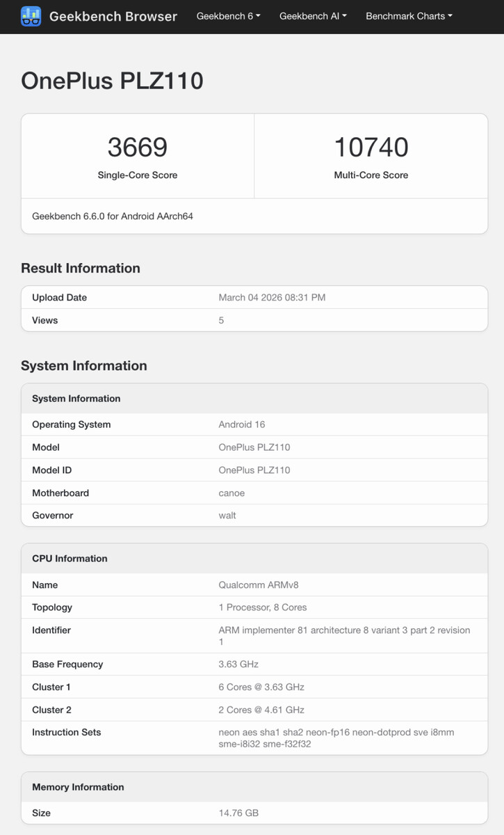
Task: Click the 10740 multi-core score value
Action: (371, 148)
